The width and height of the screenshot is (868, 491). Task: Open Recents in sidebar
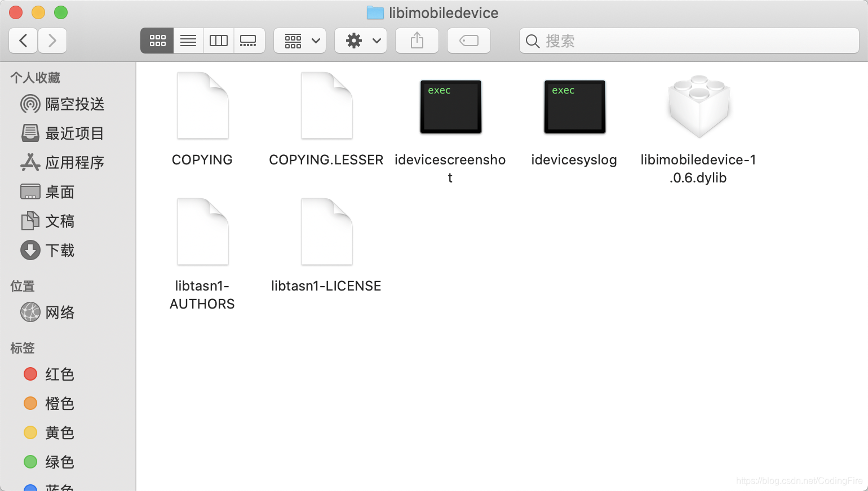[68, 133]
